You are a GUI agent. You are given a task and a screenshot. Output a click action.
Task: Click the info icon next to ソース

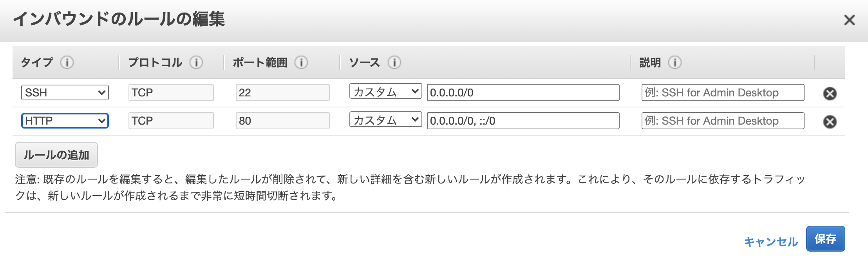click(x=395, y=63)
